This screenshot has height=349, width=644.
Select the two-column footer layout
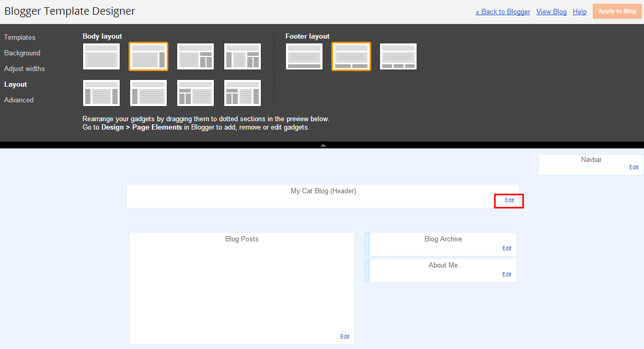point(351,56)
